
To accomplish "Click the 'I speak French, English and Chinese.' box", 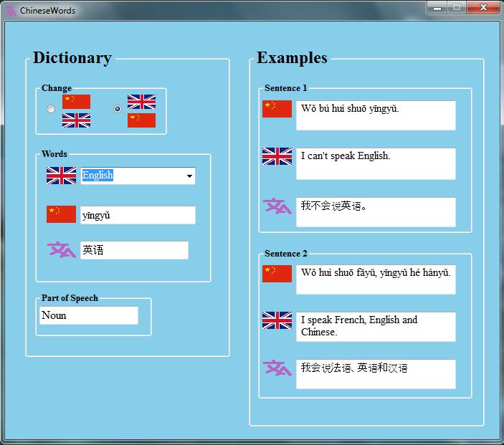I will pyautogui.click(x=376, y=327).
